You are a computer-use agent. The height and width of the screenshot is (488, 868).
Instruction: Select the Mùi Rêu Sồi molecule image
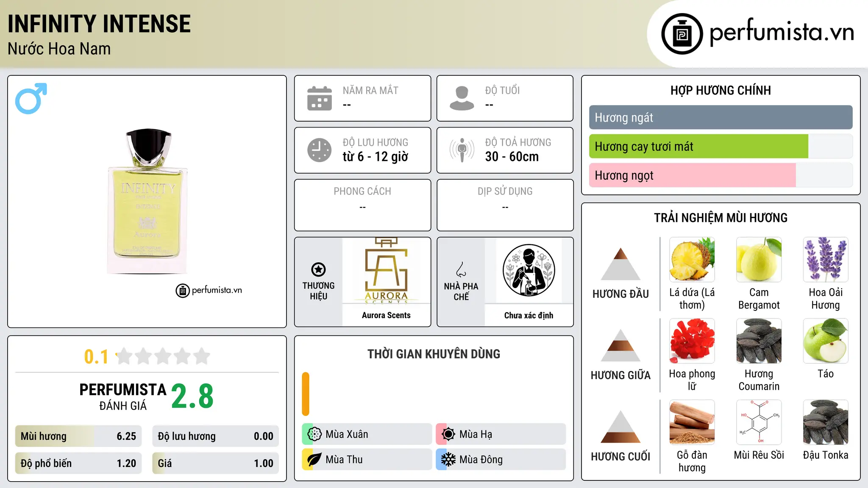tap(759, 422)
